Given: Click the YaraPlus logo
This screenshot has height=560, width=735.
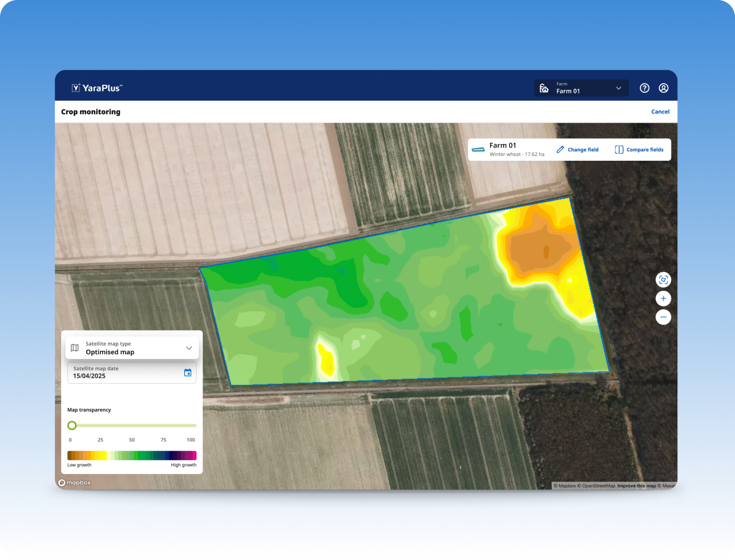Looking at the screenshot, I should tap(97, 88).
